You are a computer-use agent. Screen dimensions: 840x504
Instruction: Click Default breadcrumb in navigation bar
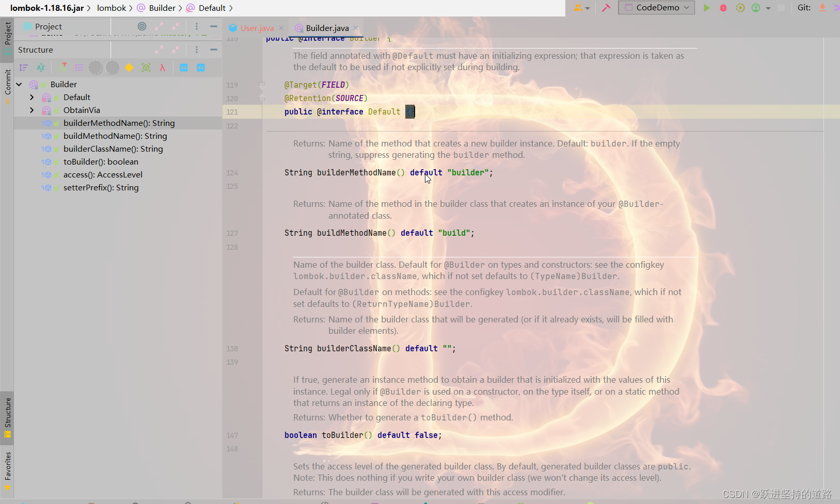[x=206, y=8]
